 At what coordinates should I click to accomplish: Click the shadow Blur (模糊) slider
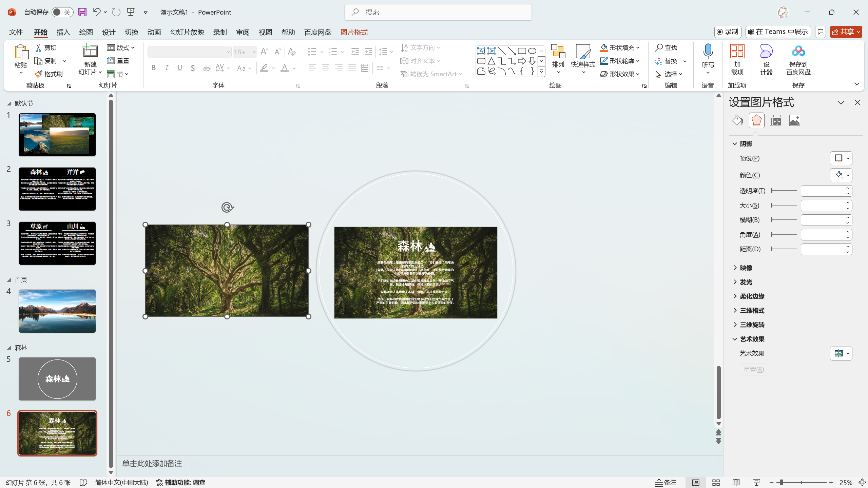[x=784, y=220]
